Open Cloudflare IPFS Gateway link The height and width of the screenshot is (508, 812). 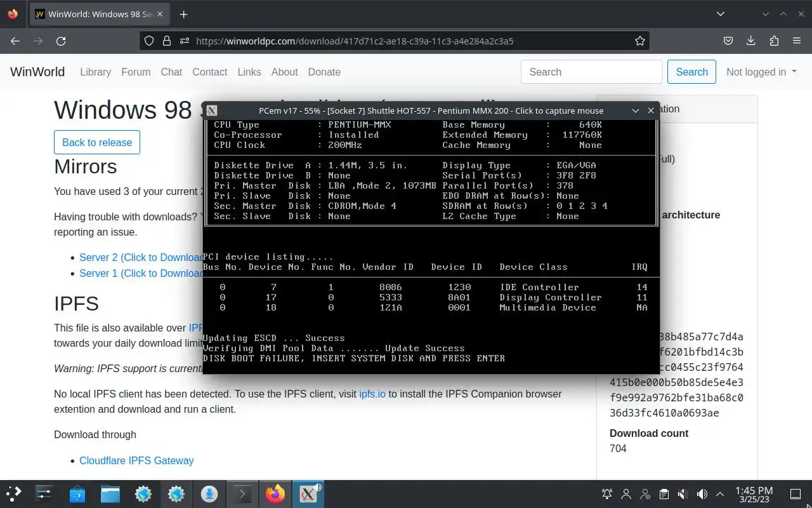pyautogui.click(x=136, y=460)
